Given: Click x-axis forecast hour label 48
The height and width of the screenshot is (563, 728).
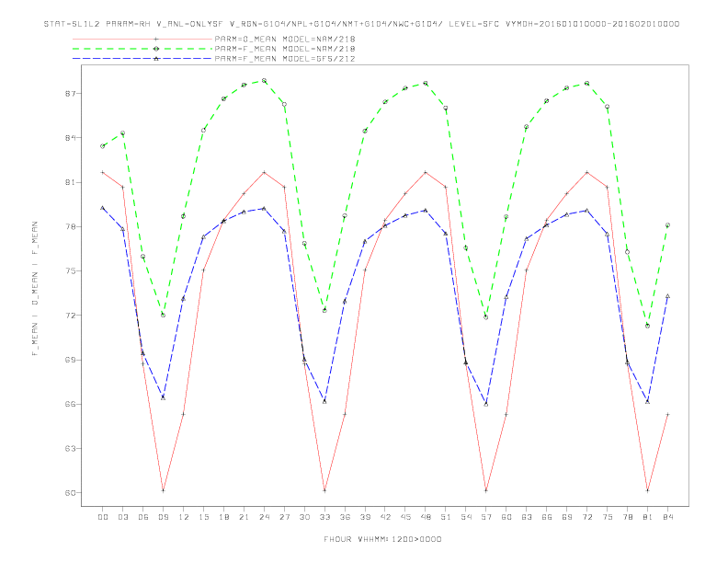Looking at the screenshot, I should pos(426,517).
